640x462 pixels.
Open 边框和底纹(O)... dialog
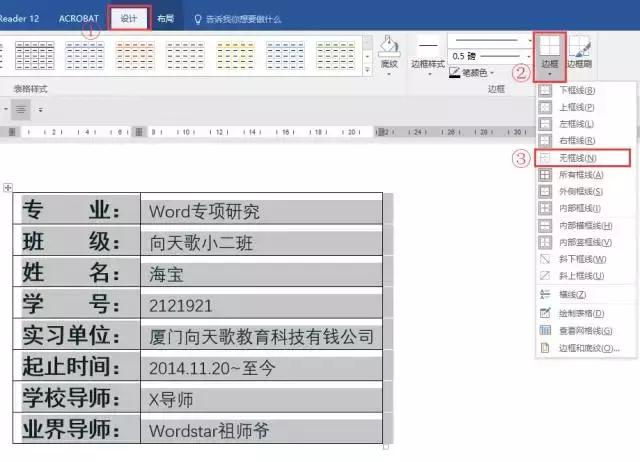click(586, 348)
